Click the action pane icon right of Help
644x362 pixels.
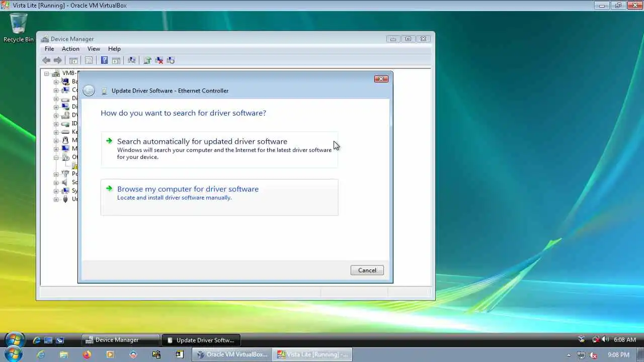[x=116, y=60]
